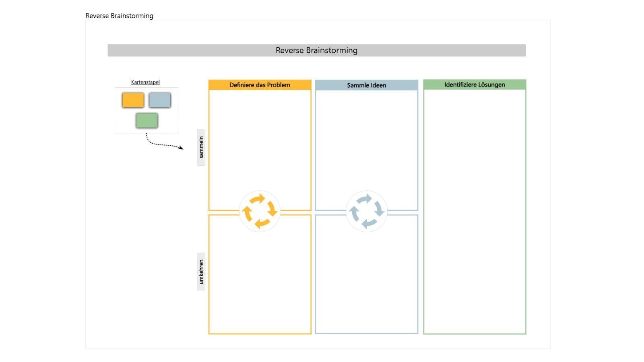The image size is (644, 362).
Task: Click inside the lower orange problem box
Action: (260, 282)
